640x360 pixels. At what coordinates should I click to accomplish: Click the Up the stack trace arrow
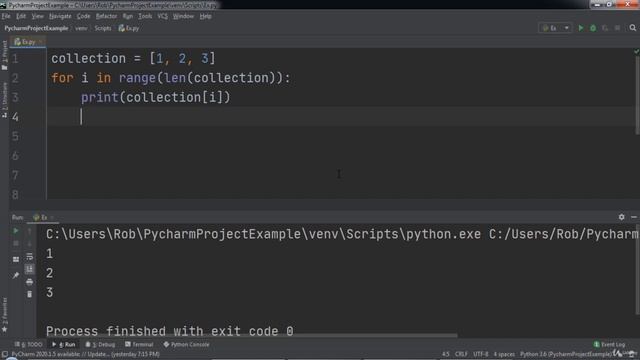29,231
